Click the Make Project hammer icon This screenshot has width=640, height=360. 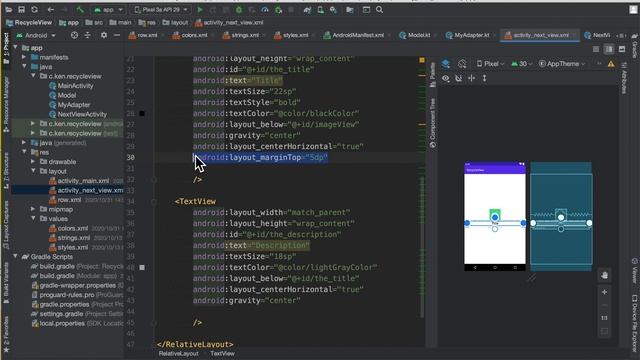(x=80, y=9)
